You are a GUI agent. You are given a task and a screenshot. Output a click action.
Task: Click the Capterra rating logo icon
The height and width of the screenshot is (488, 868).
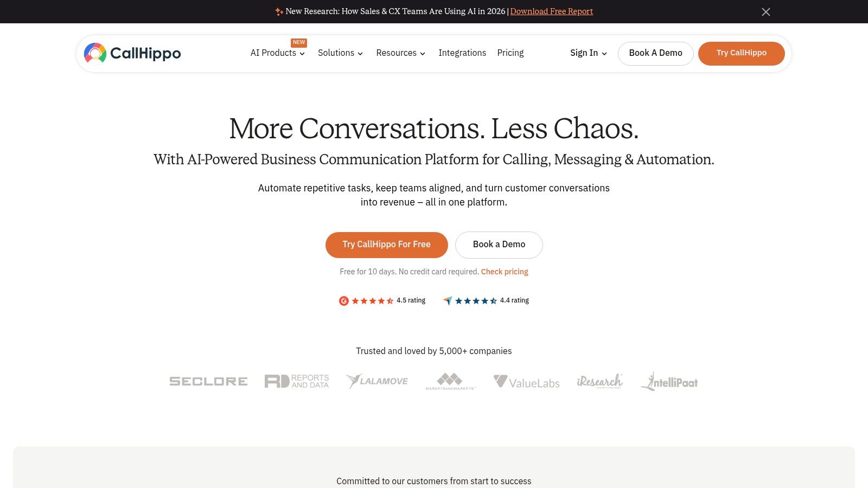[448, 301]
